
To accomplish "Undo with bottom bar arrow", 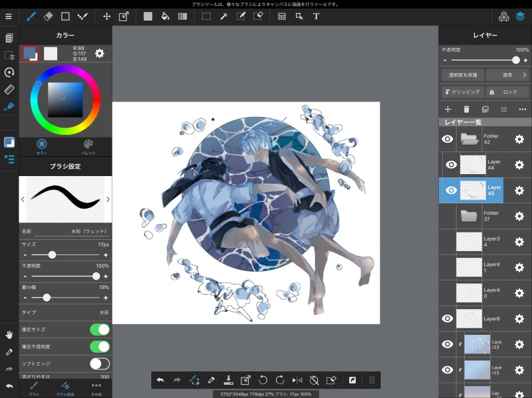I will click(160, 380).
